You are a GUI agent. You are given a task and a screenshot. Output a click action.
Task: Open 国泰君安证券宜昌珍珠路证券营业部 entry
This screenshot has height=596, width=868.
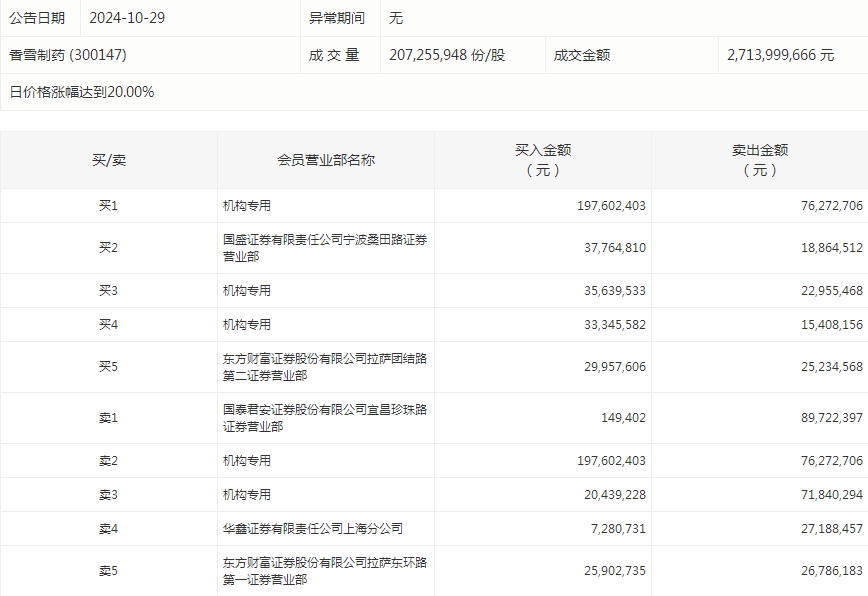(326, 418)
